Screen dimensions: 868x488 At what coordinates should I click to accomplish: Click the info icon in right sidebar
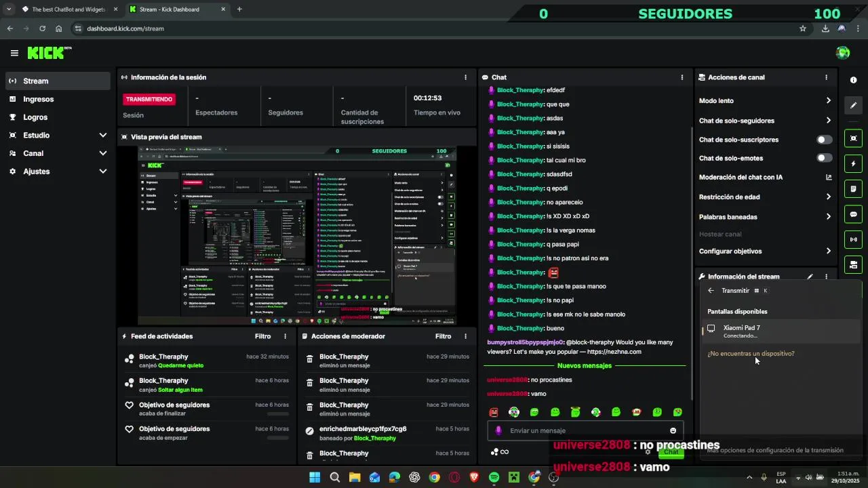[x=853, y=80]
